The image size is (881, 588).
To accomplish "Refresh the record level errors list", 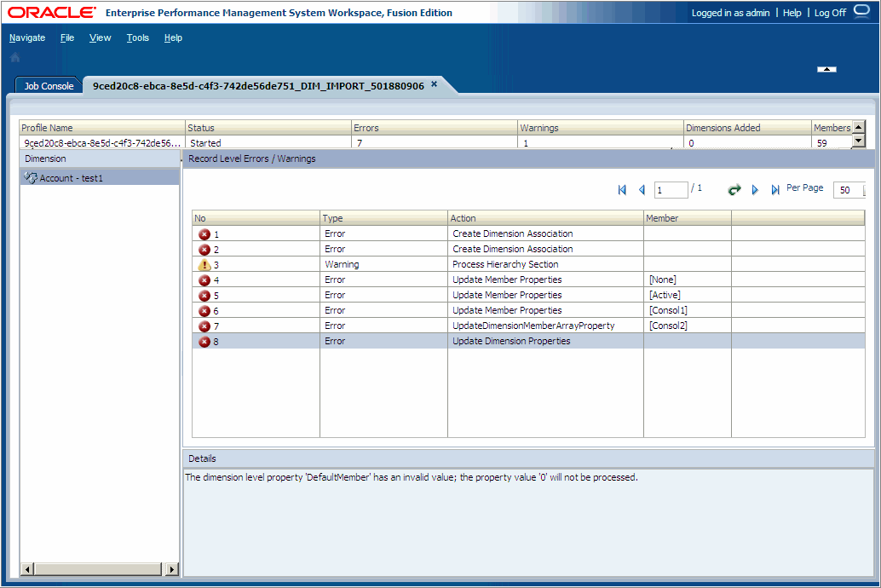I will tap(734, 189).
